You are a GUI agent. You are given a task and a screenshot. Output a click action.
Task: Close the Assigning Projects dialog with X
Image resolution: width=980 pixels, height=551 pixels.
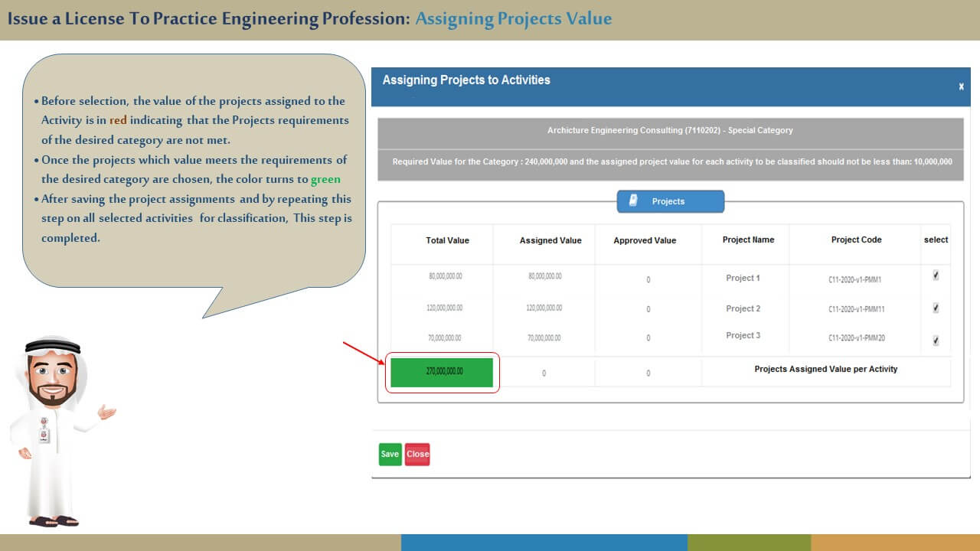[x=961, y=87]
